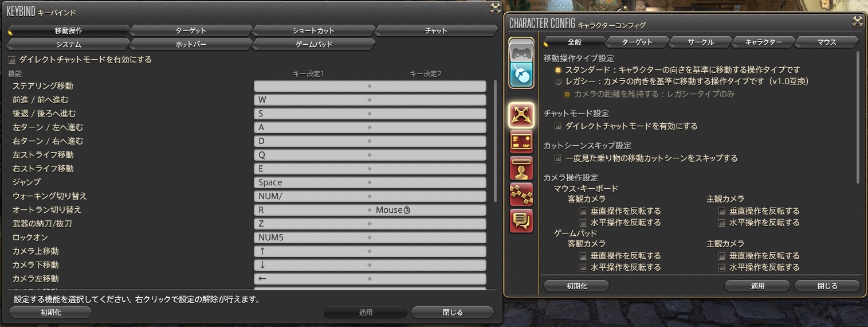
Task: Switch to the マウス config tab
Action: [827, 42]
